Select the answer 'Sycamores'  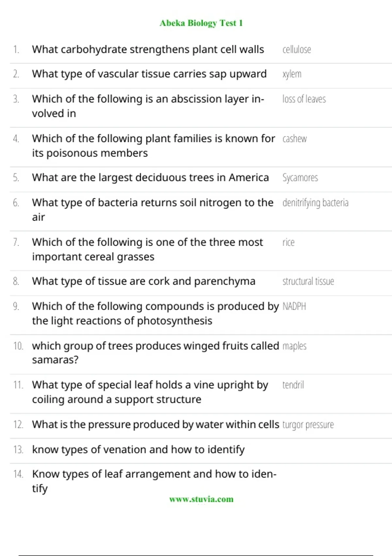[x=300, y=178]
